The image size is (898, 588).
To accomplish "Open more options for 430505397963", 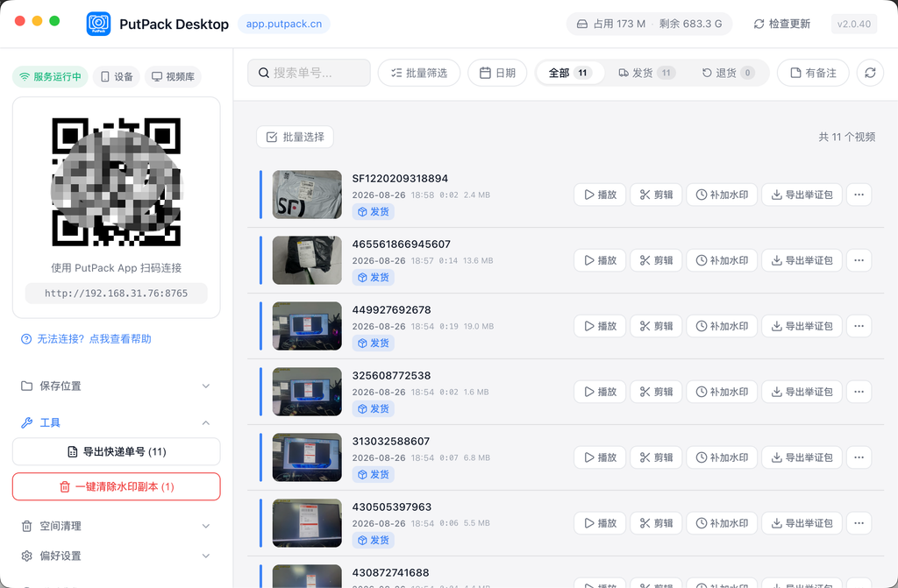I will (859, 523).
